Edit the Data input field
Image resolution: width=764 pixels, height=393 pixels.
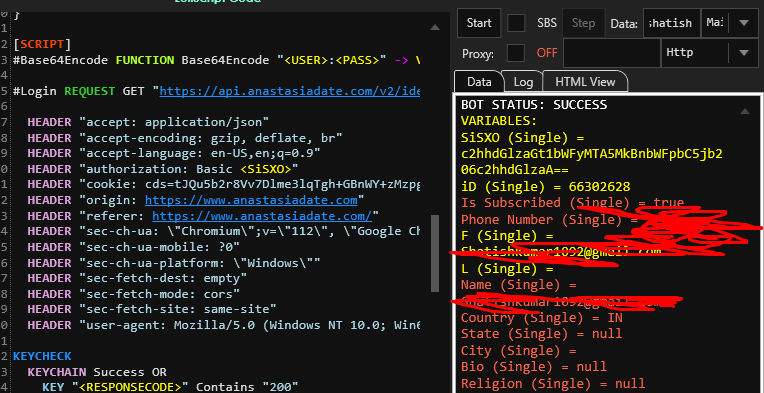[671, 23]
